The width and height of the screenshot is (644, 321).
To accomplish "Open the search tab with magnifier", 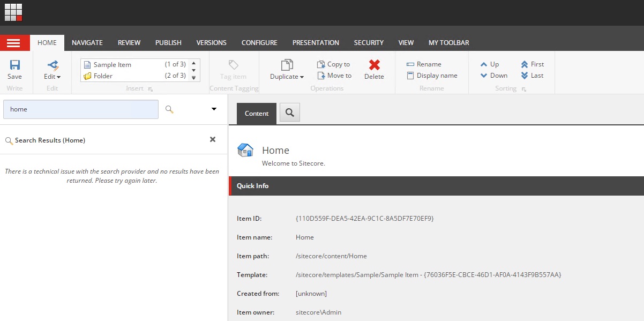I will point(290,113).
